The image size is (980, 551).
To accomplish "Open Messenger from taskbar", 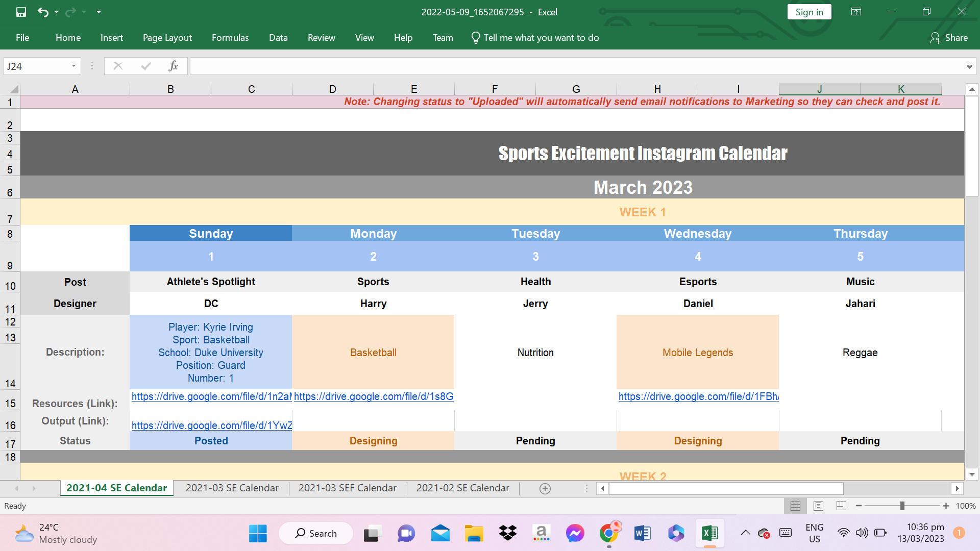I will click(575, 534).
